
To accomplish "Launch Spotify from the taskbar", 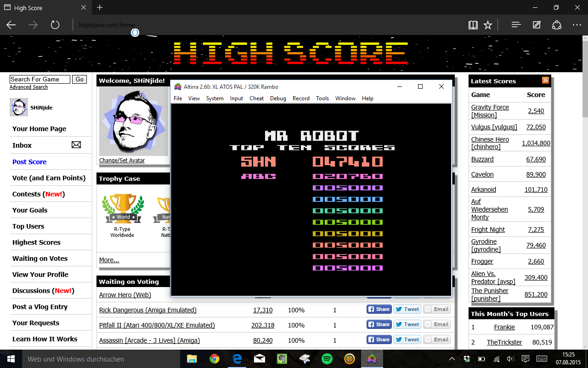I will pyautogui.click(x=327, y=359).
